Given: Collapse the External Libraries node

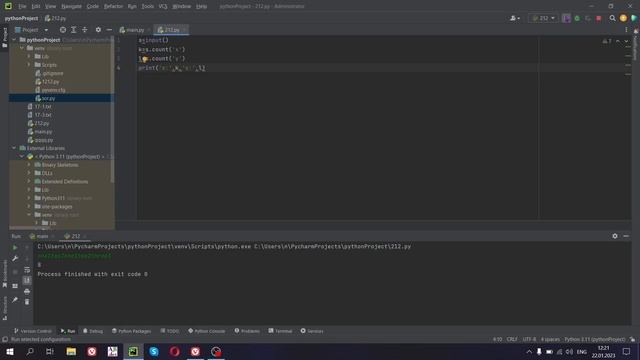Looking at the screenshot, I should (14, 148).
